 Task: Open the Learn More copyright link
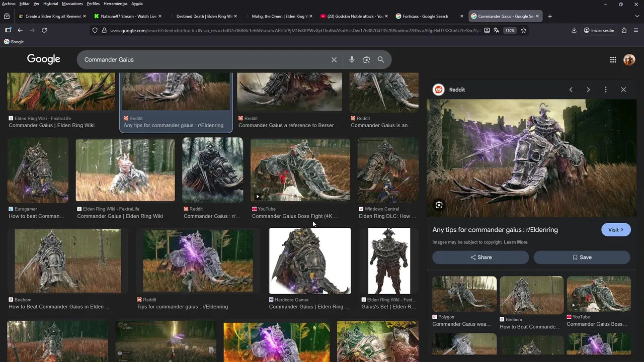pyautogui.click(x=516, y=242)
